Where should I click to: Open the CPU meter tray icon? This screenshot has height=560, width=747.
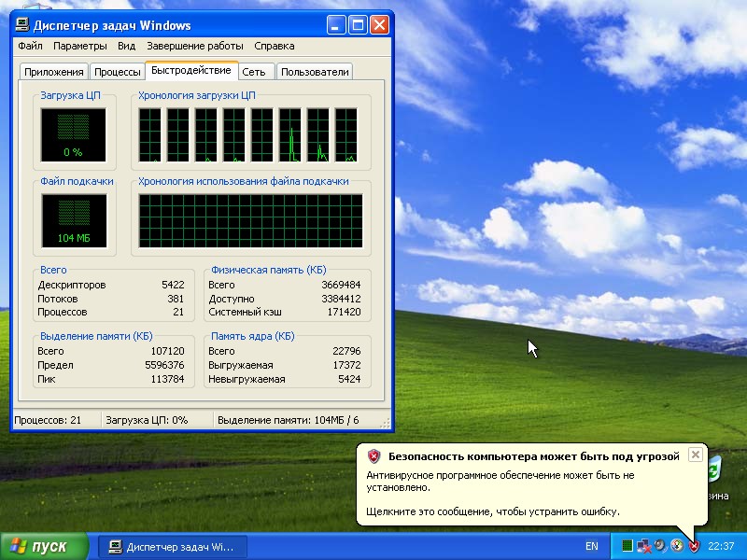click(627, 546)
